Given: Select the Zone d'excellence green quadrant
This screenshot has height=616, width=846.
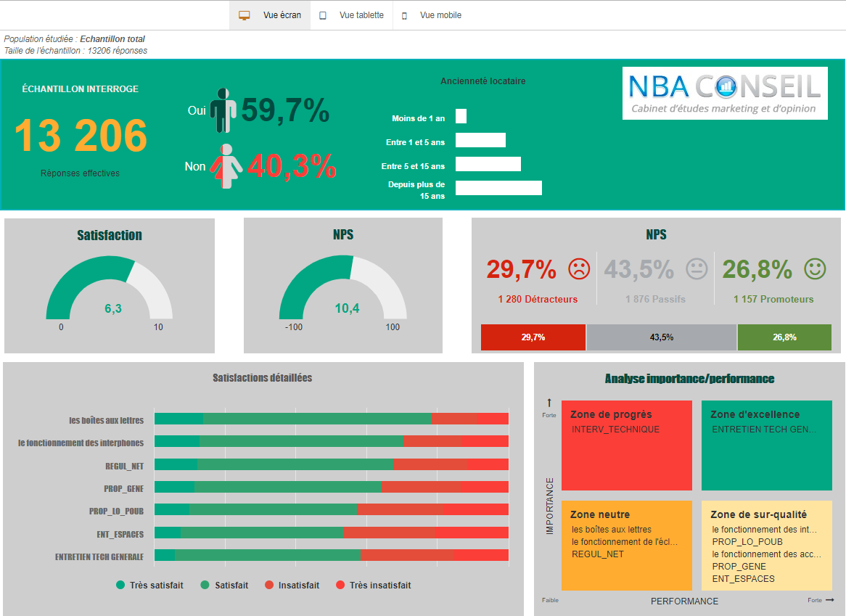Looking at the screenshot, I should [767, 445].
